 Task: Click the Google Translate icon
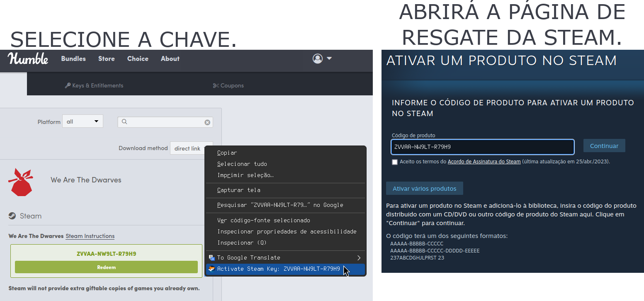pos(211,257)
